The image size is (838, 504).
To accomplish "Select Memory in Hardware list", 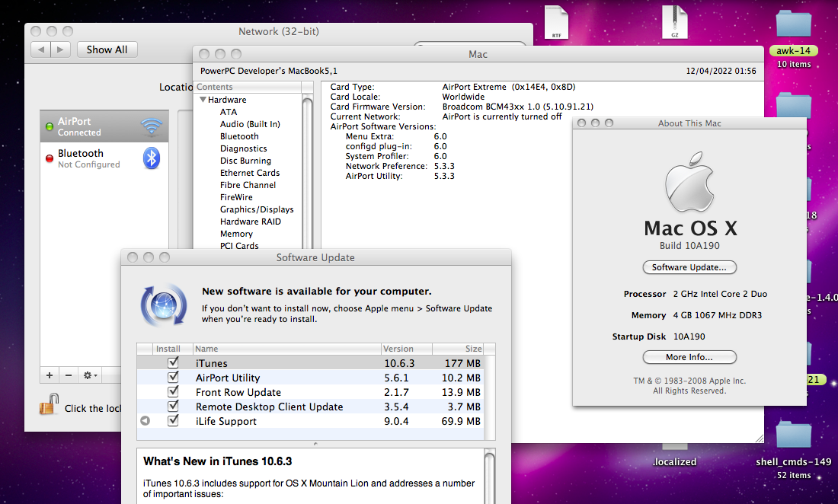I will 236,234.
